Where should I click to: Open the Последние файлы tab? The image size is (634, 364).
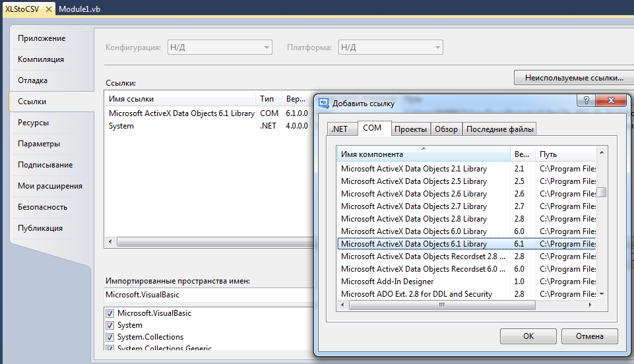click(x=500, y=129)
